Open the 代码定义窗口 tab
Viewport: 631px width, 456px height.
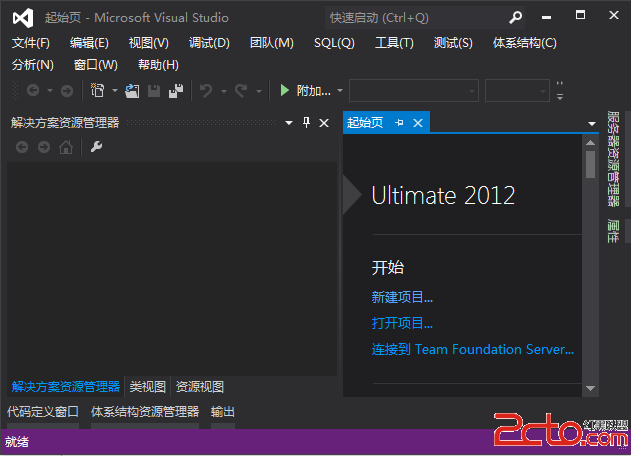[43, 412]
